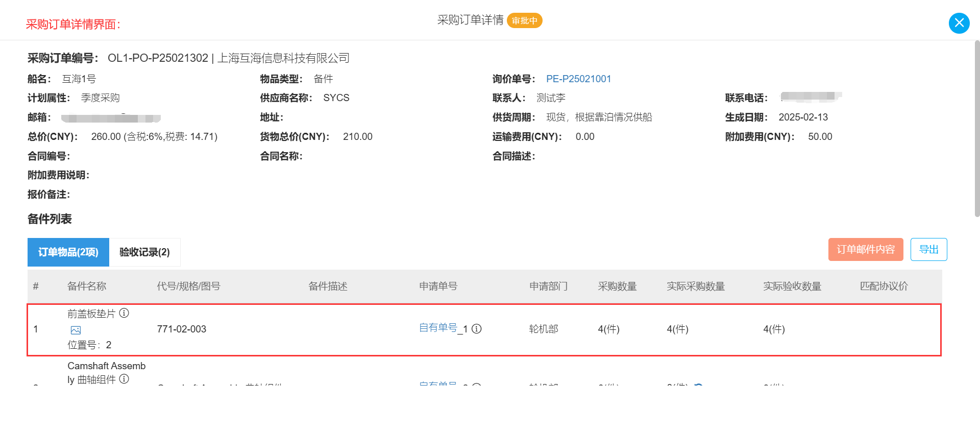980x431 pixels.
Task: Click 实际验收数量 column header
Action: [792, 286]
